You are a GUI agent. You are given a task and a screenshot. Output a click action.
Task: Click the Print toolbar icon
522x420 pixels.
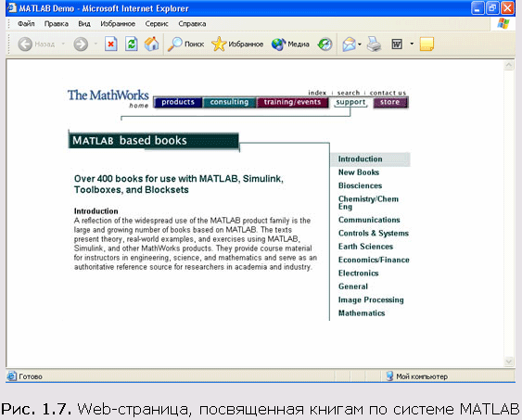point(374,44)
